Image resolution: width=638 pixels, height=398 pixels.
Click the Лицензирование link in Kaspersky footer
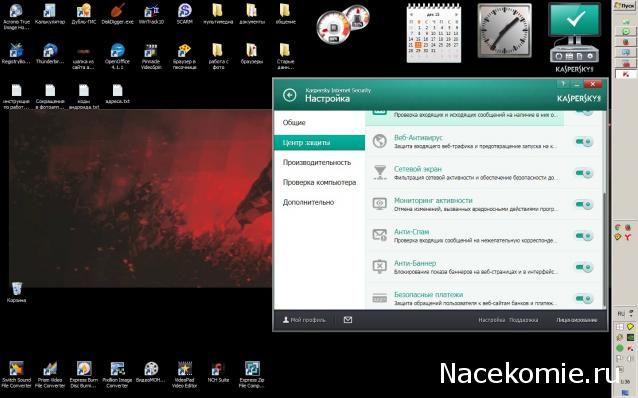coord(577,320)
